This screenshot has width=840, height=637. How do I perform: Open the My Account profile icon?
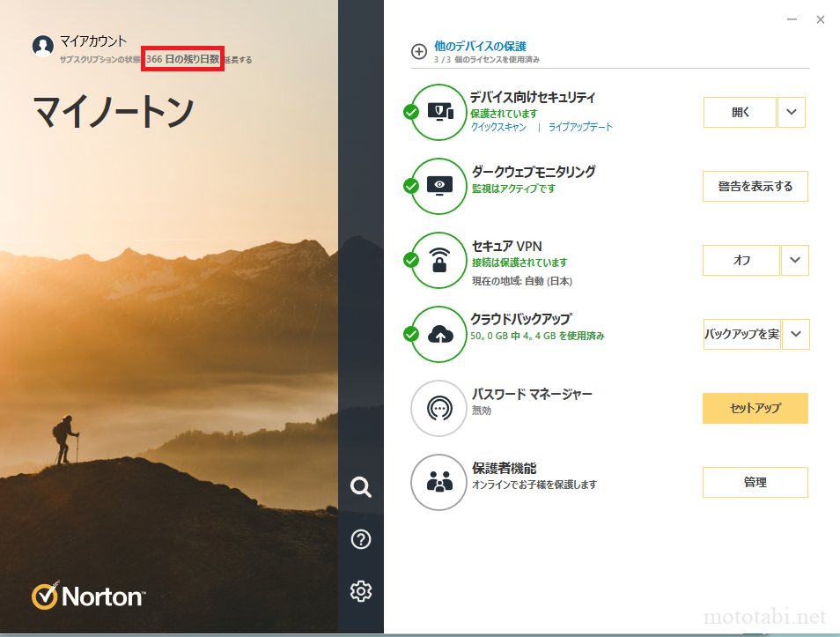click(43, 46)
